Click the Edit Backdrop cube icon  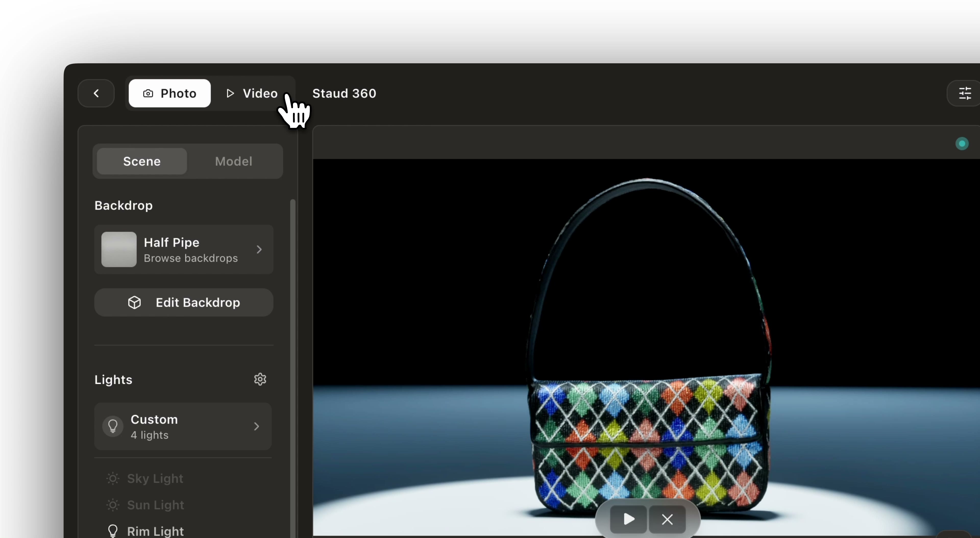(x=134, y=302)
